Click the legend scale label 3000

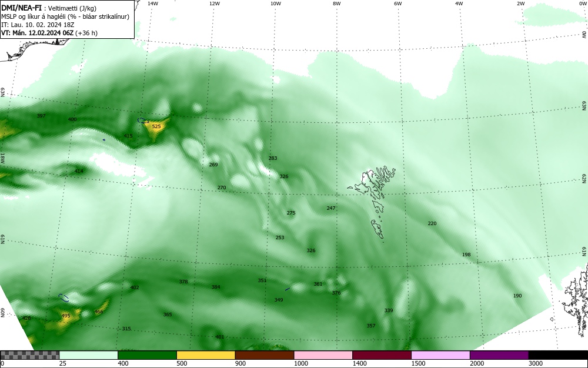536,363
